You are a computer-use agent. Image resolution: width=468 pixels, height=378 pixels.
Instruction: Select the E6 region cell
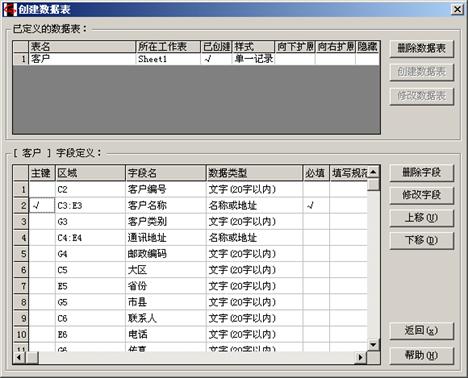pos(90,334)
